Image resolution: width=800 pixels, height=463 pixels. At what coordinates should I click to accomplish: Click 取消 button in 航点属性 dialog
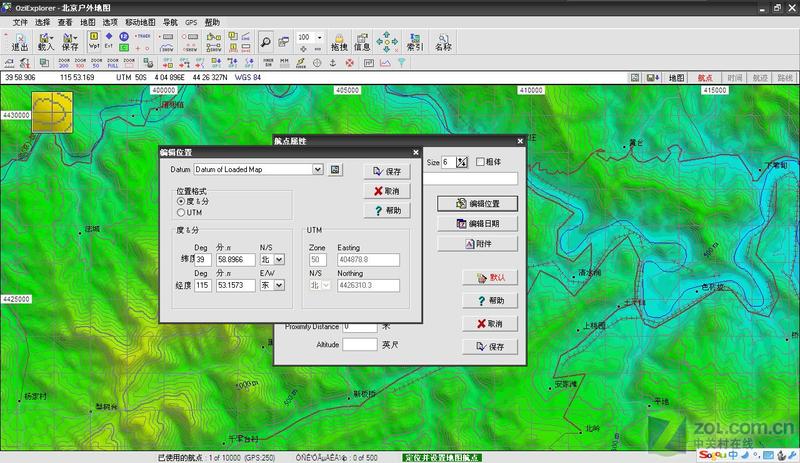[490, 324]
